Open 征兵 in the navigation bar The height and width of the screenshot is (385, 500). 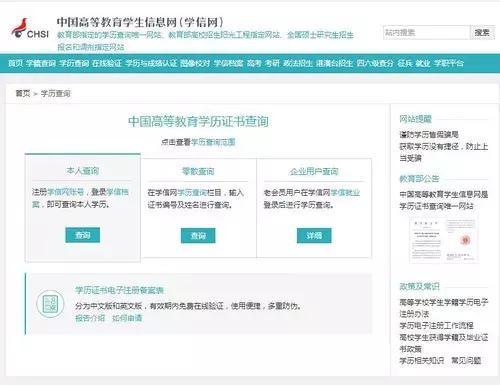[x=405, y=63]
